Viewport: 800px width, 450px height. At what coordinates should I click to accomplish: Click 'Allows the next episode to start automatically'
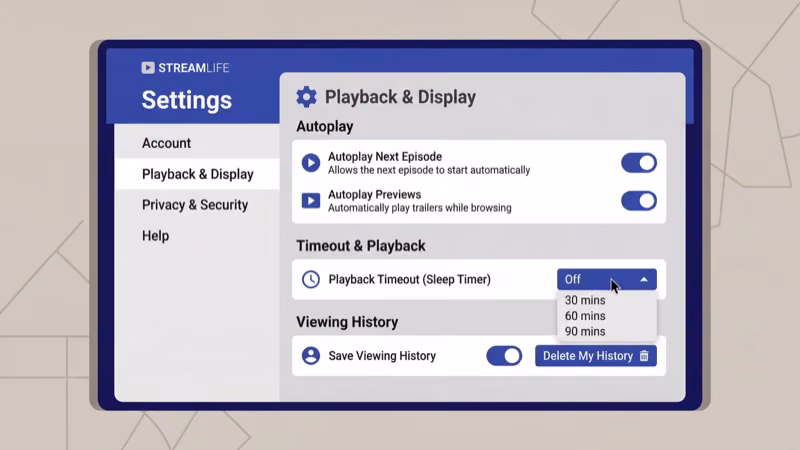coord(429,170)
